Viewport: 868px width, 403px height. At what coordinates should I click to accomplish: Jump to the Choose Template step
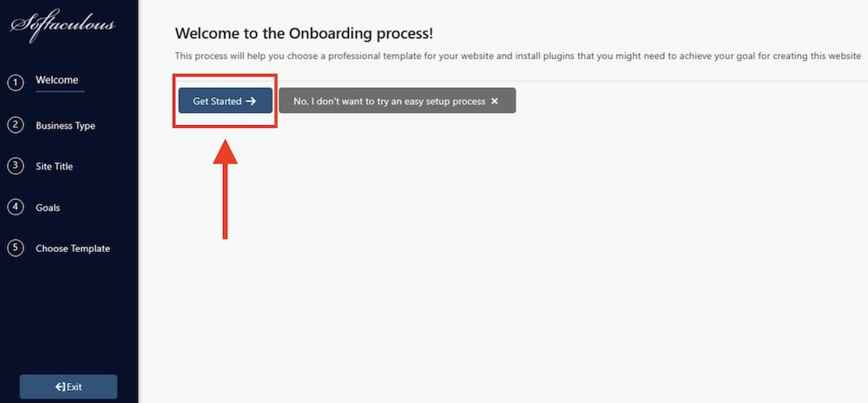coord(73,248)
